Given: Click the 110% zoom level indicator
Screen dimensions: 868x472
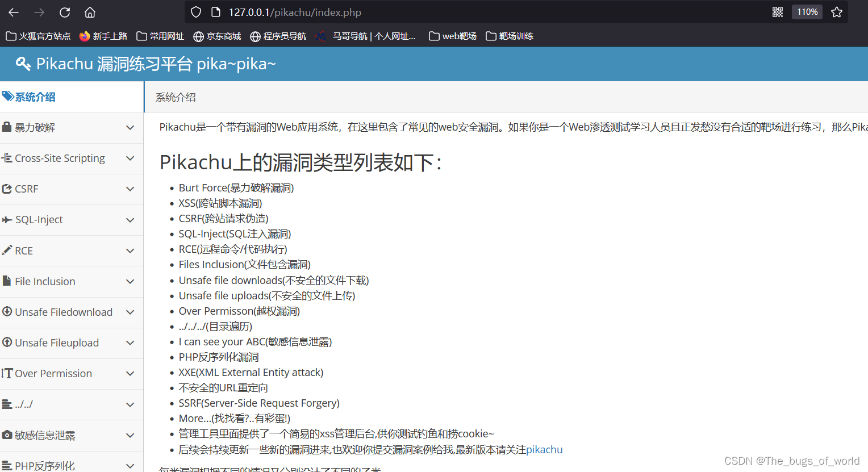Looking at the screenshot, I should click(x=807, y=12).
